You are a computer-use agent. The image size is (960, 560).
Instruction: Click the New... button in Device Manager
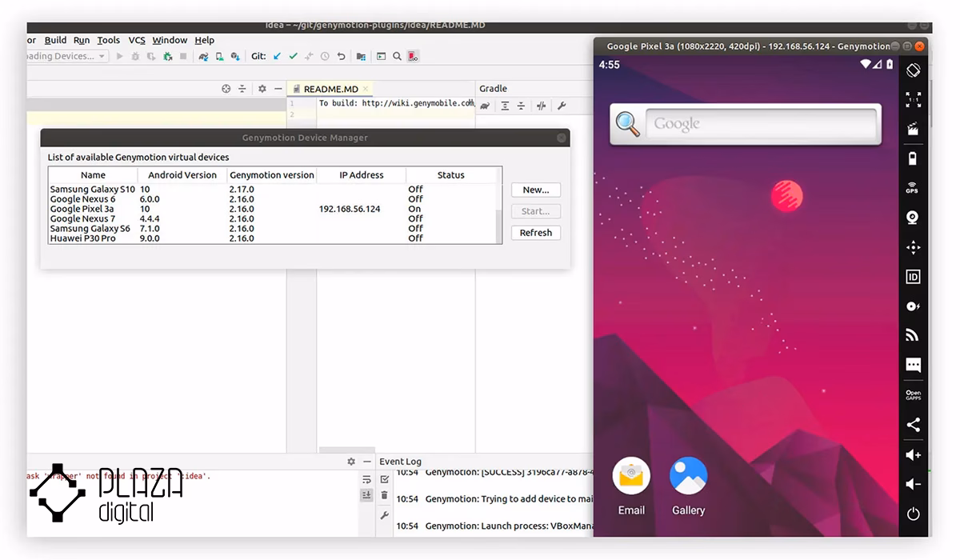(x=536, y=190)
